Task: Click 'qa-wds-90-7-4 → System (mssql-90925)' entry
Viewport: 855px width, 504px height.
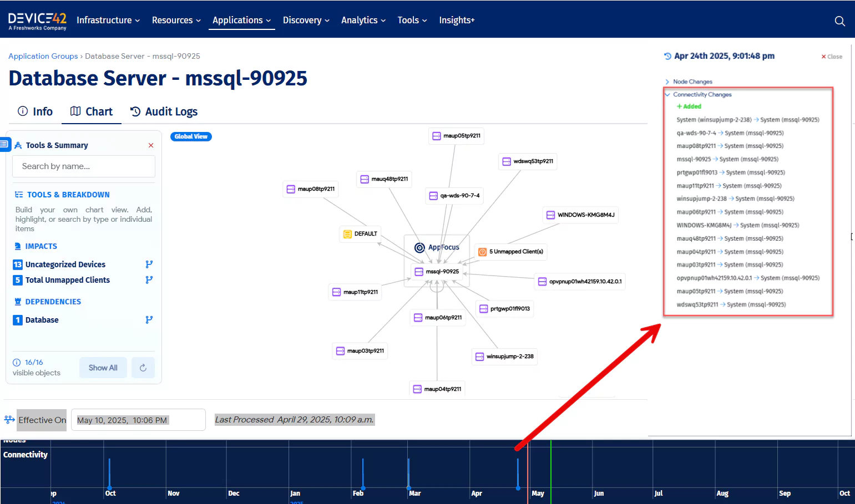Action: point(730,133)
